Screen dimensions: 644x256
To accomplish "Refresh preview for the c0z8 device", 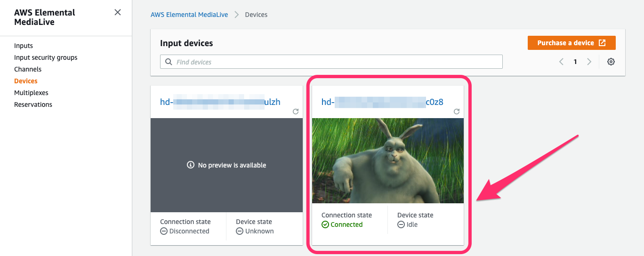I will click(456, 112).
